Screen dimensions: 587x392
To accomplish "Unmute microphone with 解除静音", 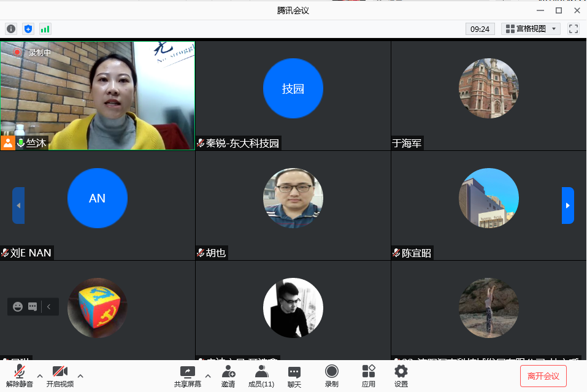I will coord(20,376).
